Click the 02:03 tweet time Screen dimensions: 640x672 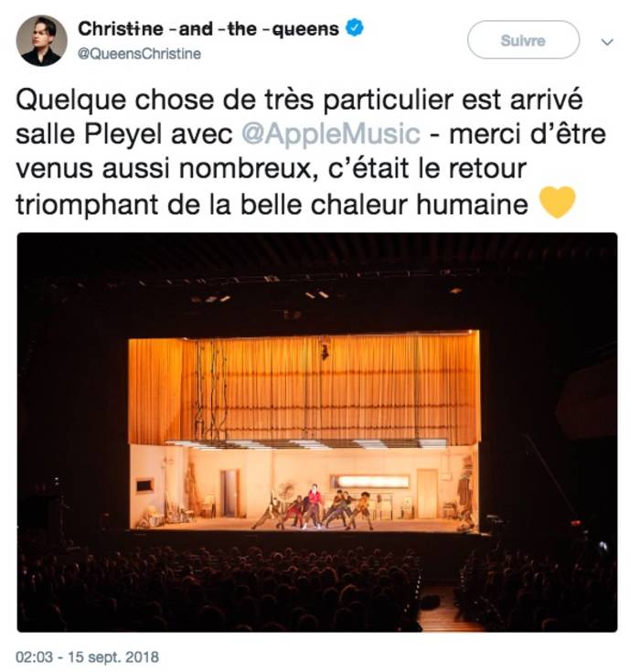coord(34,657)
